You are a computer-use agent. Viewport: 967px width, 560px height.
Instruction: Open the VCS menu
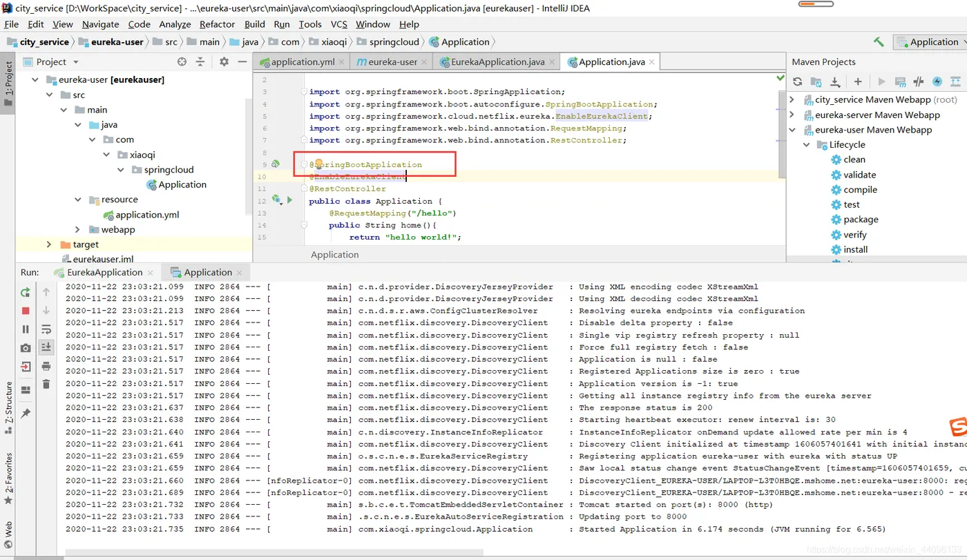click(x=338, y=24)
